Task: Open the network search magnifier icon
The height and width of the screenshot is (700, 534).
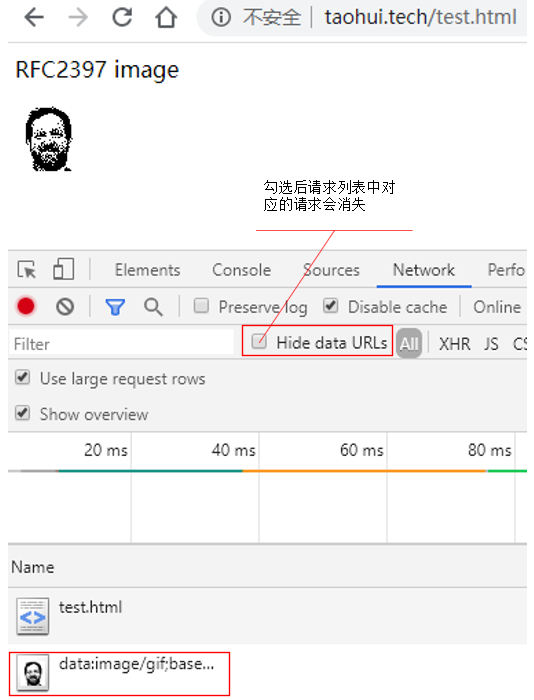Action: point(153,307)
